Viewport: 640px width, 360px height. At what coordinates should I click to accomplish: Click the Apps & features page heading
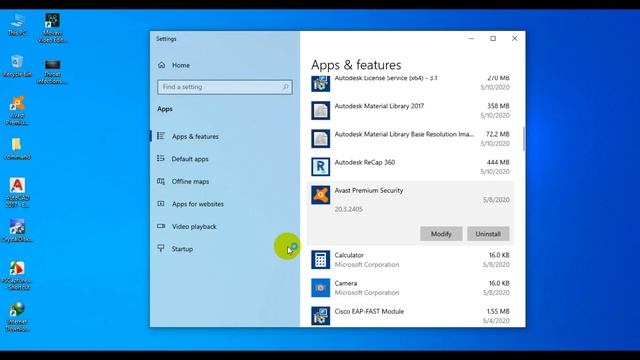coord(356,65)
